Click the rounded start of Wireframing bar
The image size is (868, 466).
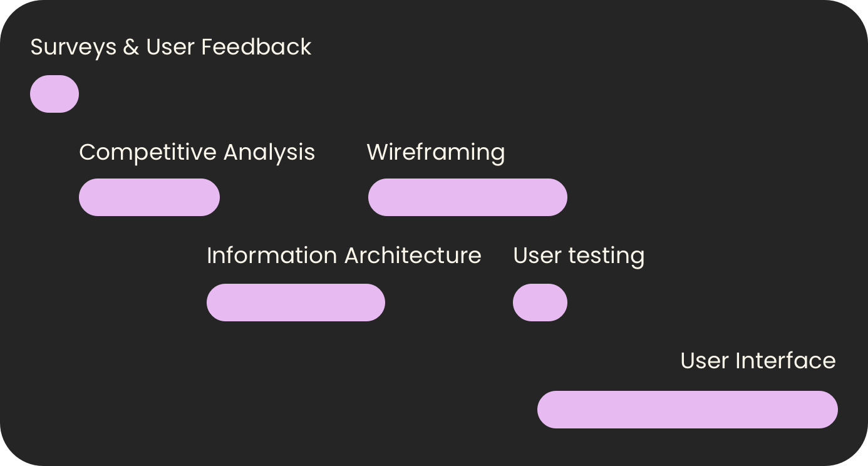tap(378, 197)
